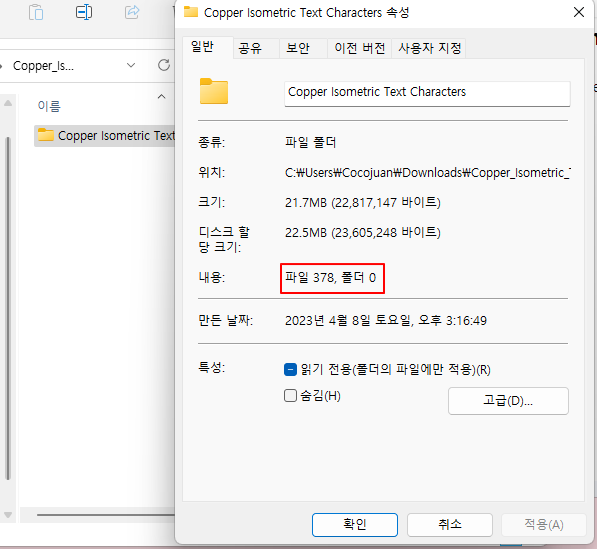Screen dimensions: 597x549
Task: Click the size value 21.7MB
Action: pyautogui.click(x=363, y=202)
